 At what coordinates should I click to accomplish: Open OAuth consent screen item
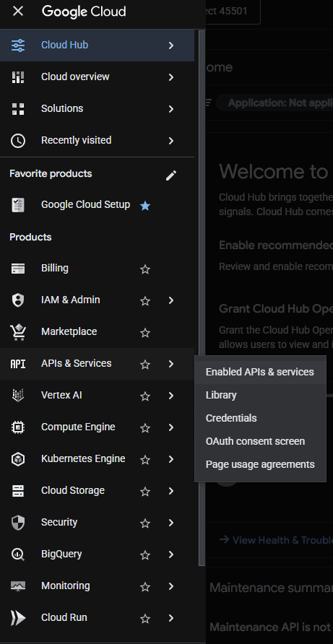[x=260, y=442]
